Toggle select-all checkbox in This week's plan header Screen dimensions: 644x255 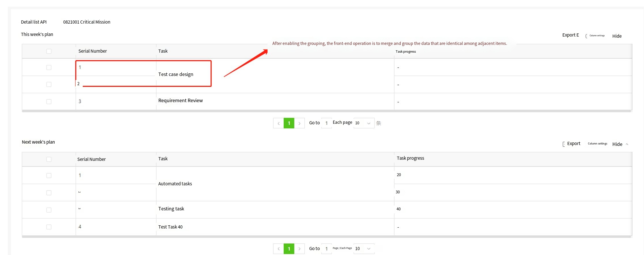pos(49,51)
